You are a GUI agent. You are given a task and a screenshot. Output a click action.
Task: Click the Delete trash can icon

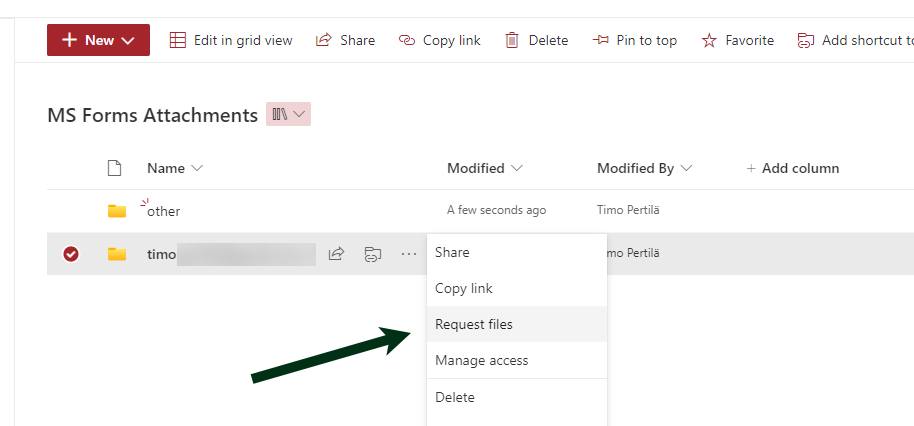click(x=512, y=40)
